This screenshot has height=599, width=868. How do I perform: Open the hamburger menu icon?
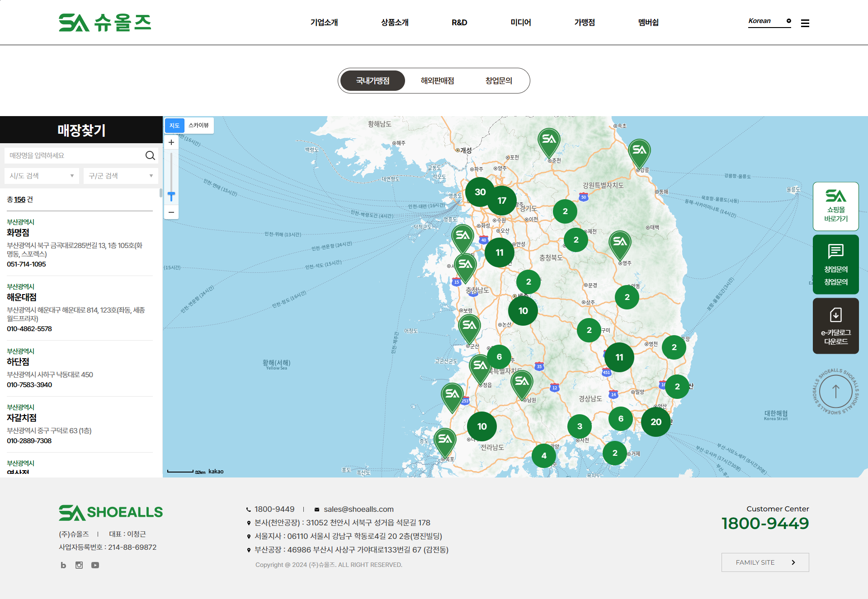(805, 23)
